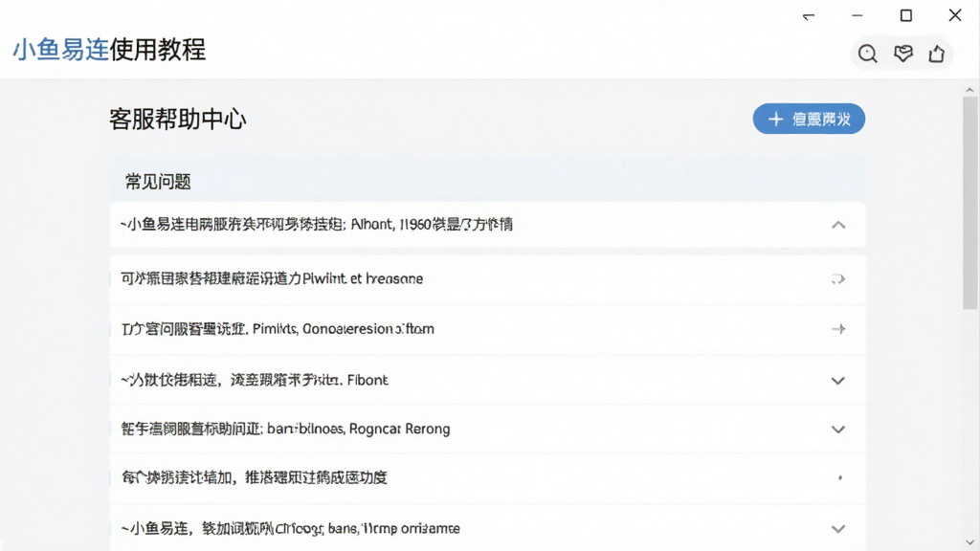Click the search magnifier icon

point(867,54)
